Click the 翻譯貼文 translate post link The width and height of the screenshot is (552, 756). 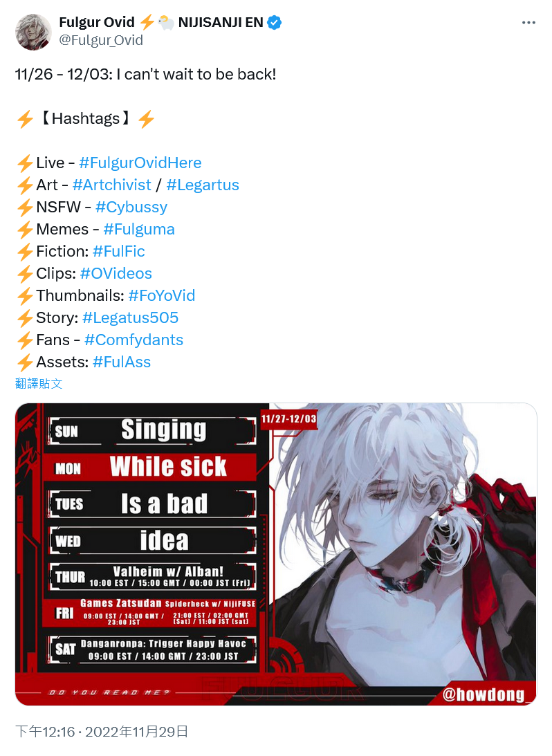39,384
